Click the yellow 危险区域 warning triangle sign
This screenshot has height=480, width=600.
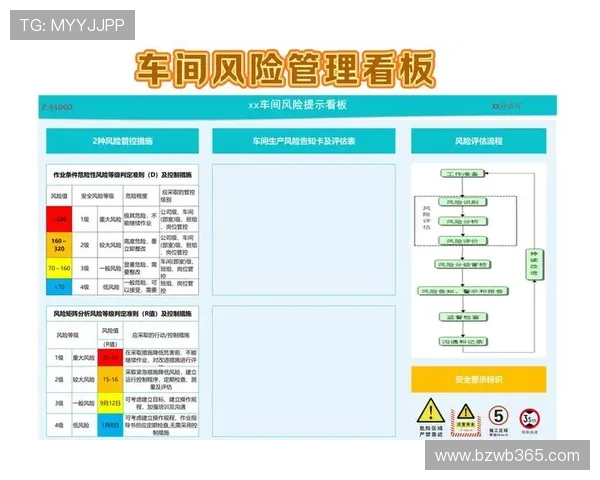(431, 410)
